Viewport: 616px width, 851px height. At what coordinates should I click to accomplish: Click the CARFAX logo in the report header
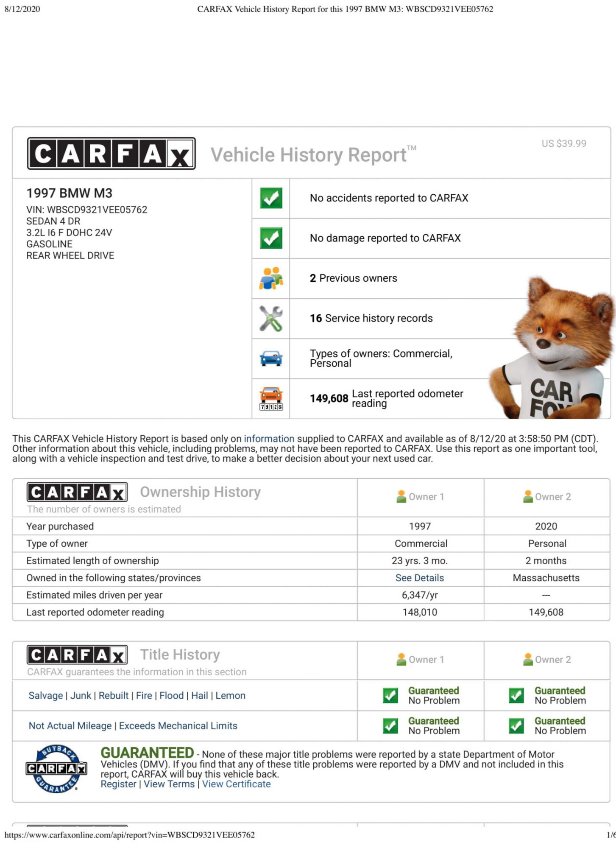pyautogui.click(x=111, y=153)
